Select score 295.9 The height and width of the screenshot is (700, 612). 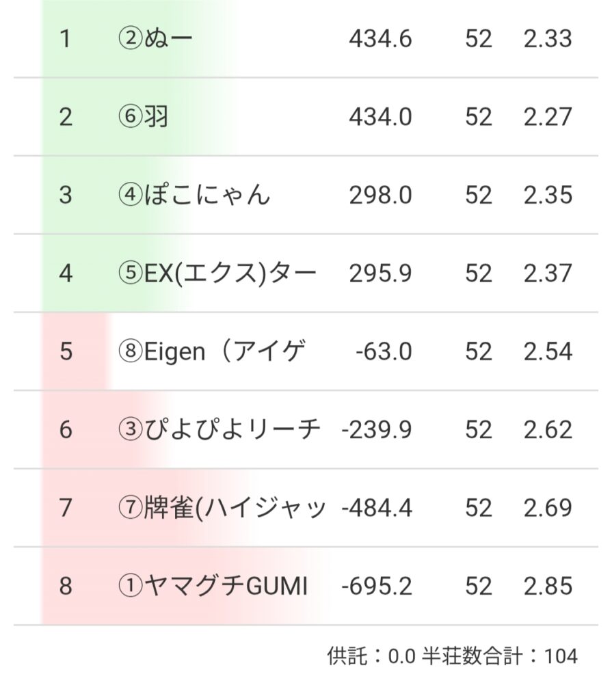coord(380,273)
